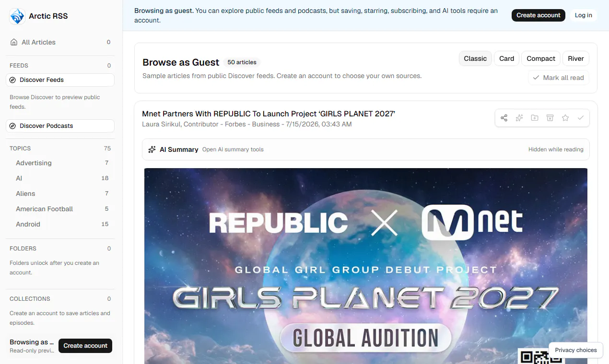The height and width of the screenshot is (364, 609).
Task: Archive the article with box icon
Action: coord(550,118)
